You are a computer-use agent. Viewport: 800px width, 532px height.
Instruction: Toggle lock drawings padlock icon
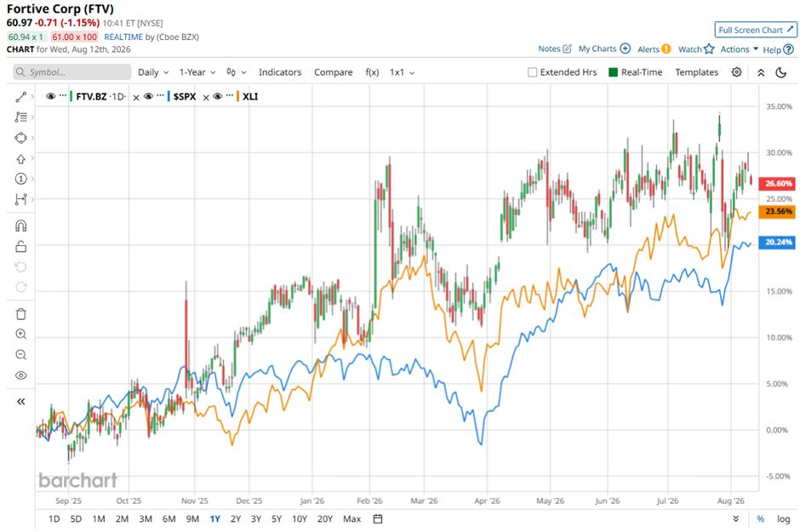[21, 246]
